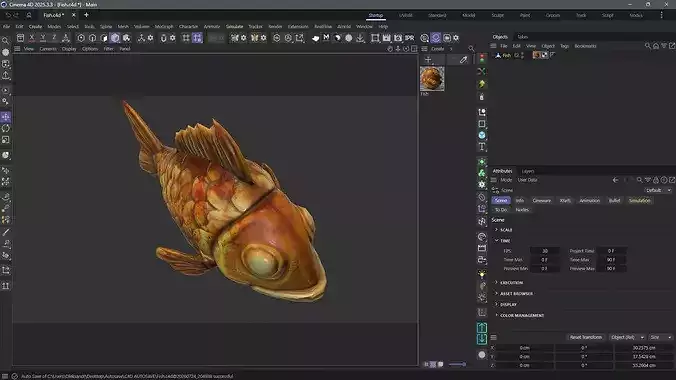
Task: Open home icon in Objects manager
Action: (x=656, y=46)
